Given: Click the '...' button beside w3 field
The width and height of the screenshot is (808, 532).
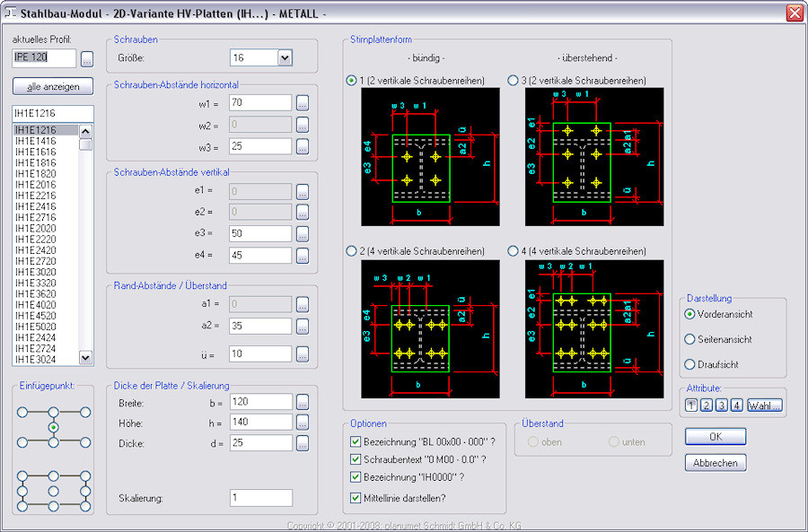Looking at the screenshot, I should [303, 147].
